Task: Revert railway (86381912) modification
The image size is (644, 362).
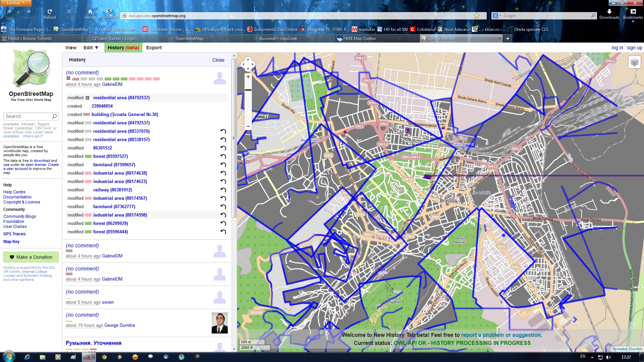Action: (223, 190)
